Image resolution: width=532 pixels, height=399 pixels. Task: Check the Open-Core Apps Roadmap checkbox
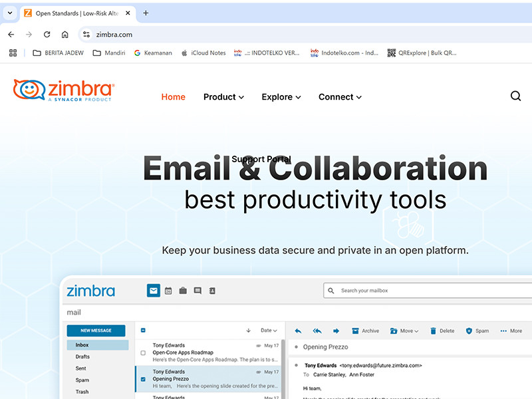pos(142,354)
